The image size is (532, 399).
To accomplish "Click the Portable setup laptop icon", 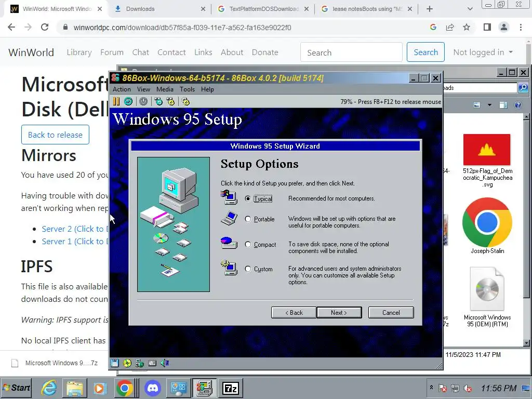I will click(x=229, y=218).
